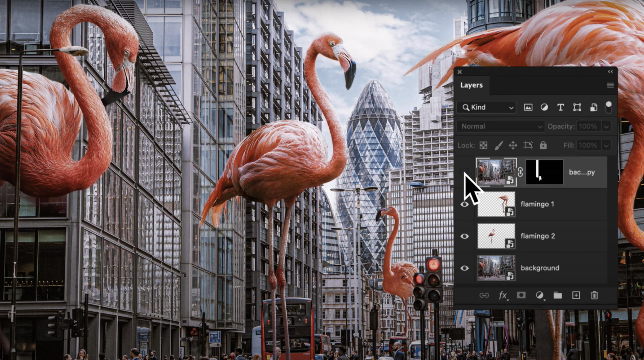644x360 pixels.
Task: Filter for smart objects icon
Action: [594, 107]
